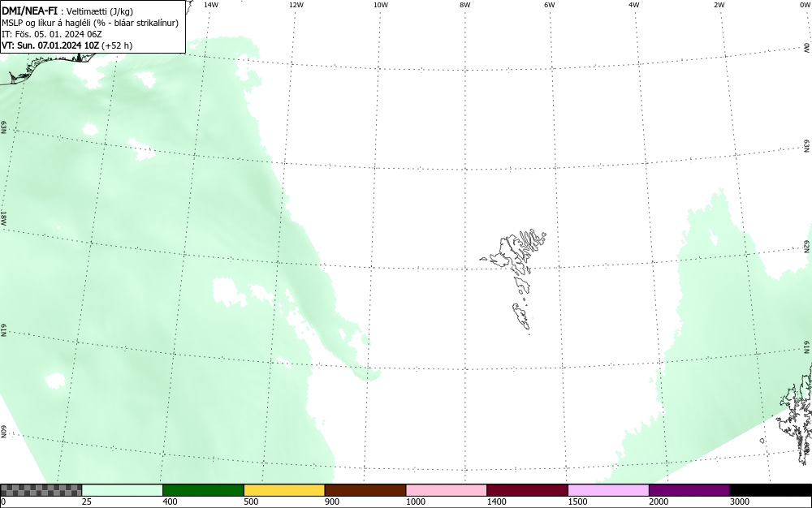812x508 pixels.
Task: Click the "12W" longitude label
Action: click(x=296, y=5)
